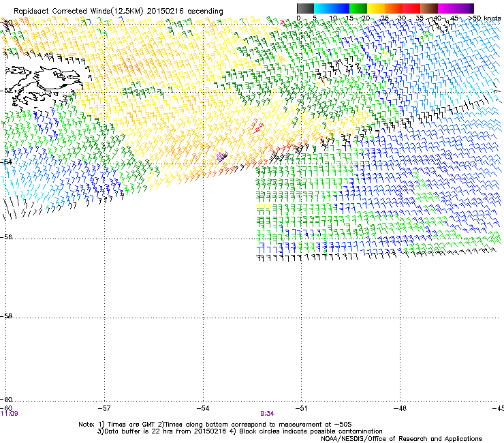Click the gray 0-5 knots legend swatch

305,8
